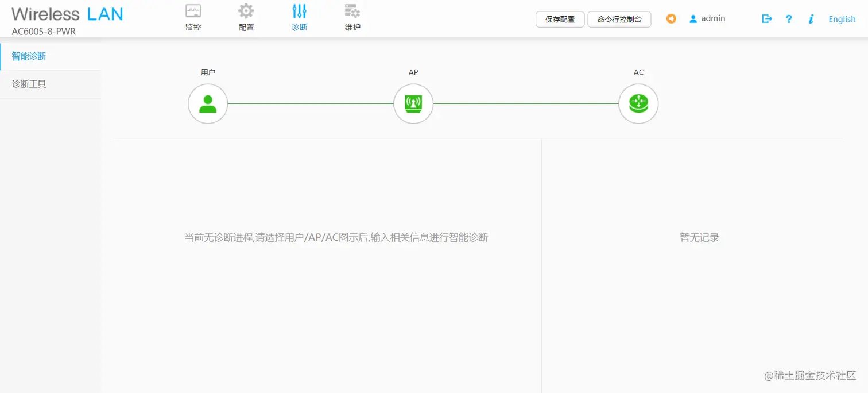Viewport: 868px width, 393px height.
Task: Click the info (i) icon
Action: [811, 19]
